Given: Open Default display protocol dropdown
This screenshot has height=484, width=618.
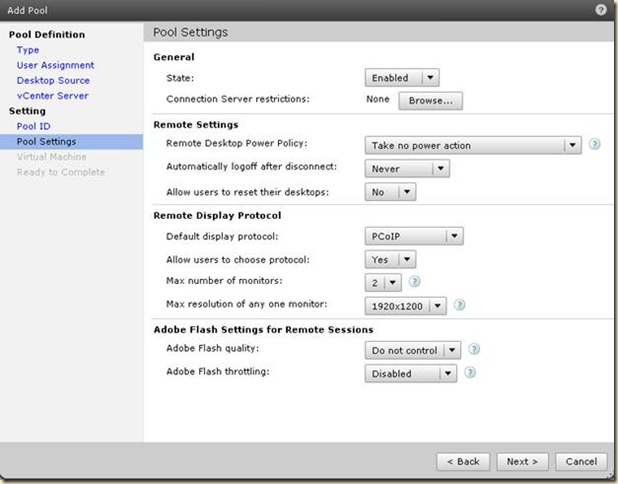Looking at the screenshot, I should tap(412, 236).
